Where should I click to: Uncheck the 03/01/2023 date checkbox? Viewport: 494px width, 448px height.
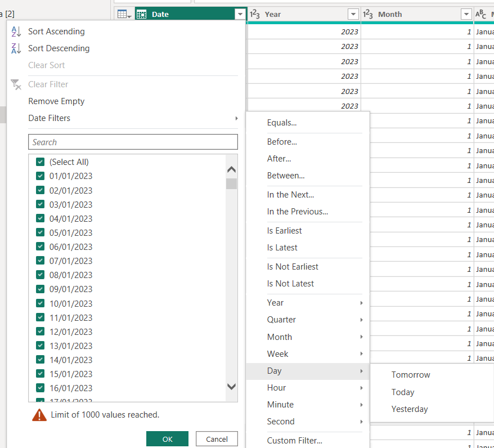(x=41, y=204)
